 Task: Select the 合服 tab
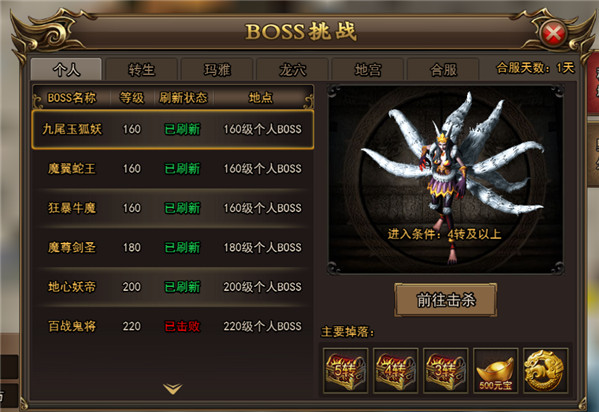pos(444,70)
